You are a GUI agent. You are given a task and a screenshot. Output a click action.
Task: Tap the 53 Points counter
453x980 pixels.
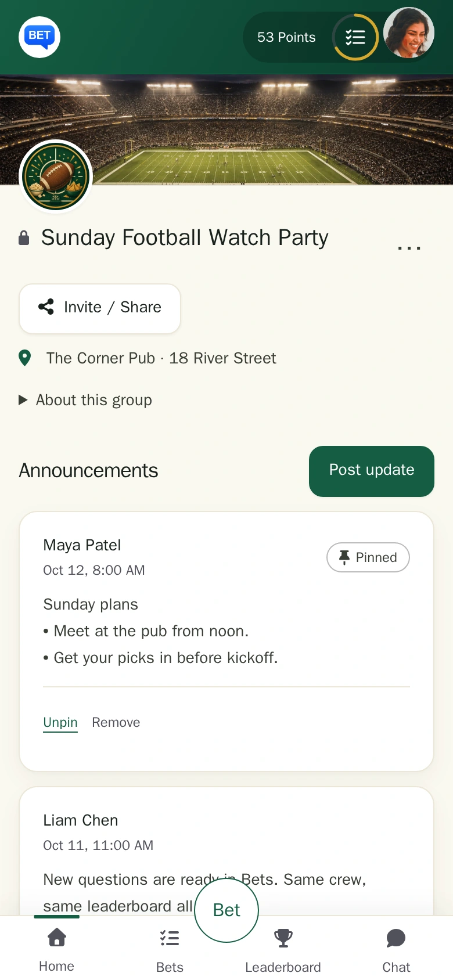[286, 37]
